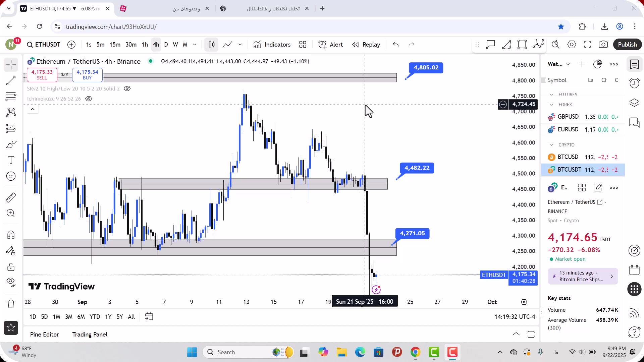Collapse the CRYPTO watchlist section
644x362 pixels.
point(551,145)
